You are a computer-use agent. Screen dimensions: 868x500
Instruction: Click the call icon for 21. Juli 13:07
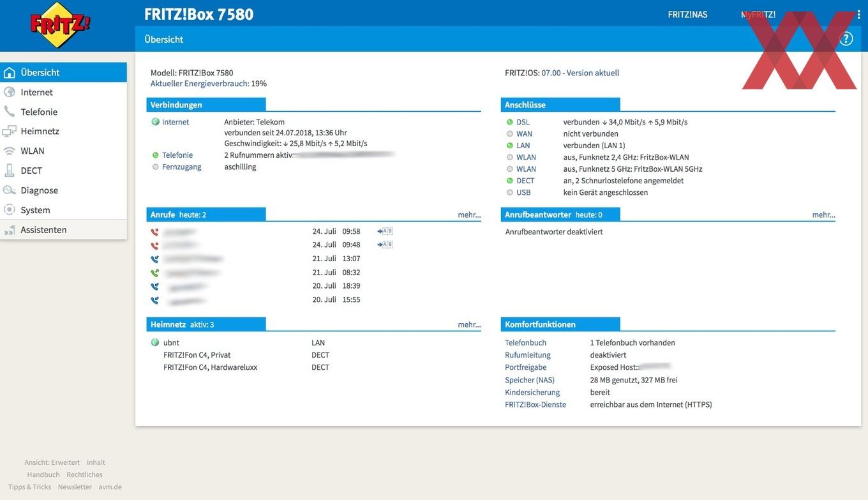[154, 259]
